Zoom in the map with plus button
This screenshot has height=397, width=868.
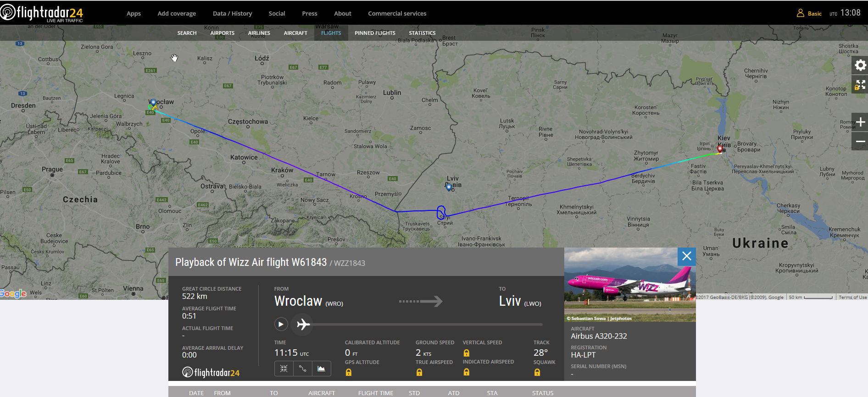(860, 122)
